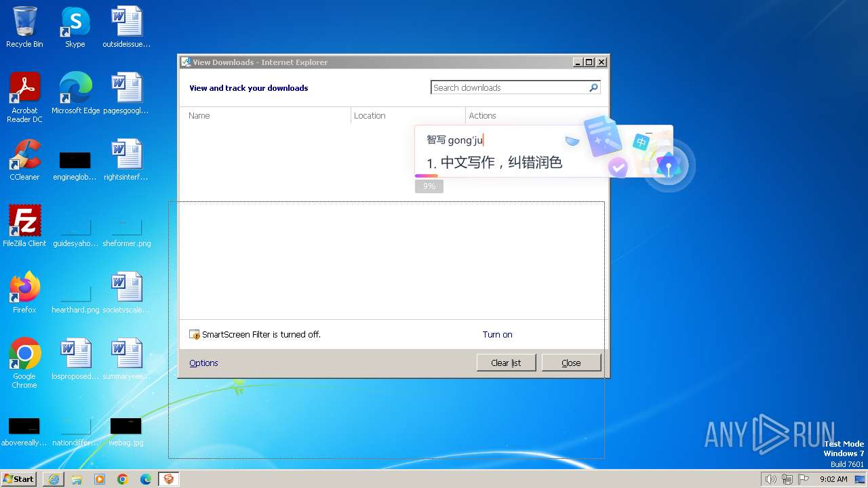Click the 9:02 AM clock

833,479
